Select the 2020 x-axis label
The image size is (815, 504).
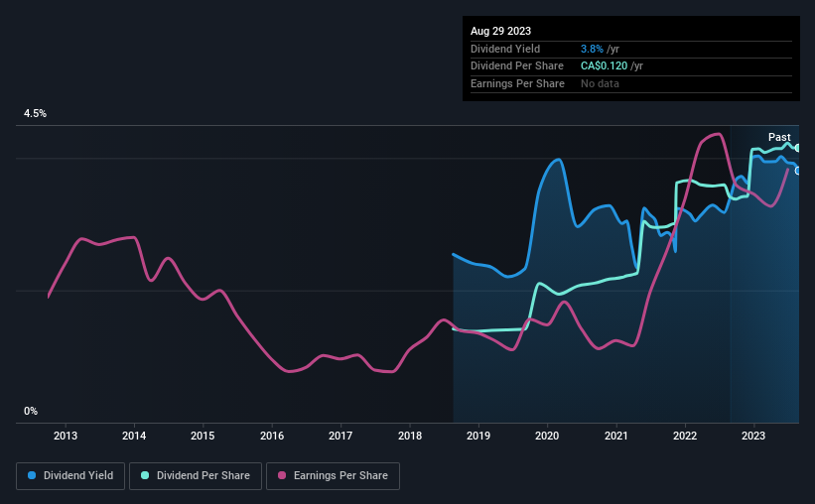pyautogui.click(x=547, y=436)
